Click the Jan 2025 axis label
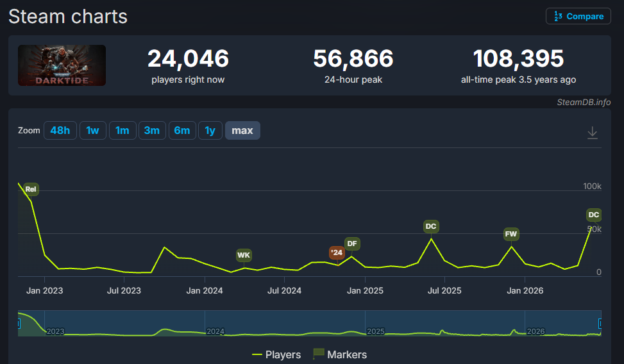Image resolution: width=624 pixels, height=364 pixels. tap(365, 291)
